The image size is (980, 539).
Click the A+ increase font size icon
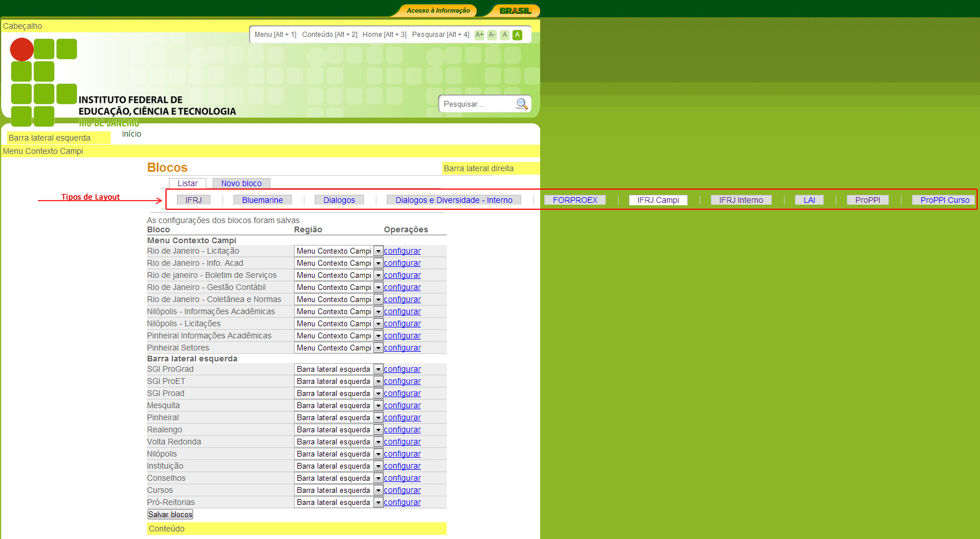[x=479, y=35]
